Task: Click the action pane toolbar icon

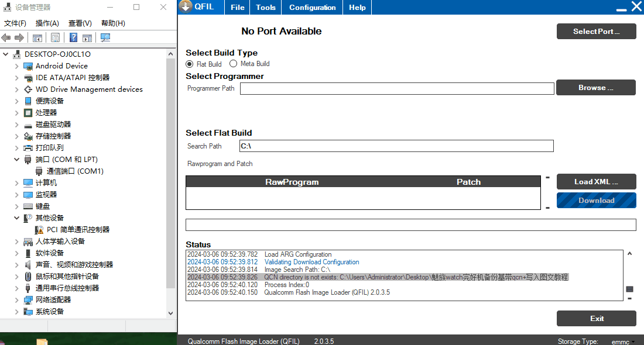Action: [x=87, y=38]
